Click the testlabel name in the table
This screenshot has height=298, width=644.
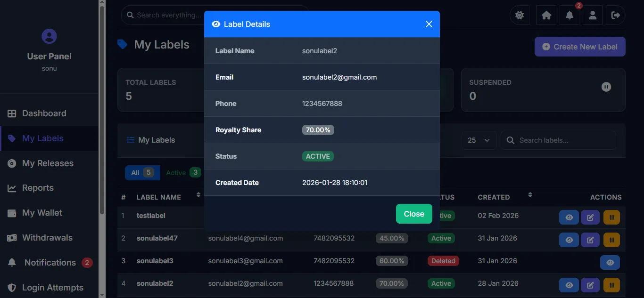[151, 216]
